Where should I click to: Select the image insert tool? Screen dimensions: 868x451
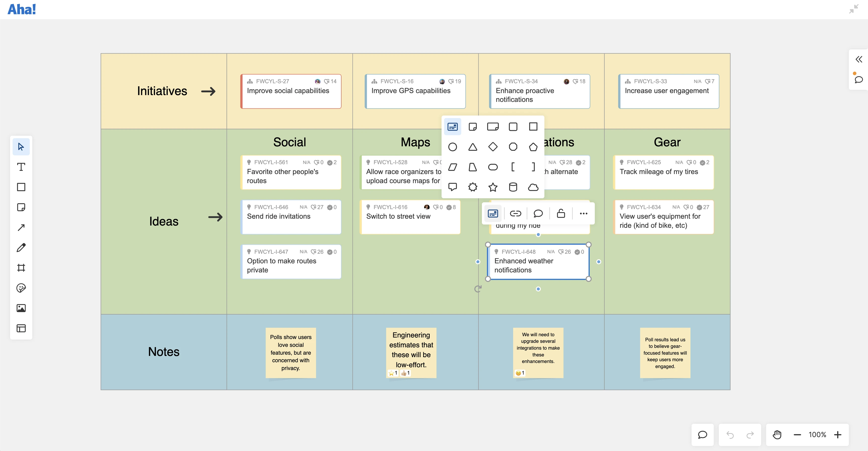(x=21, y=308)
